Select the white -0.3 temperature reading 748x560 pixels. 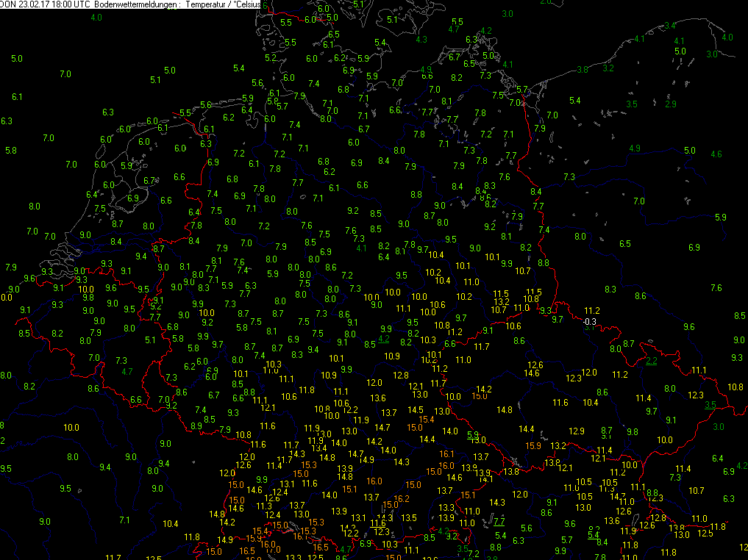tap(589, 322)
